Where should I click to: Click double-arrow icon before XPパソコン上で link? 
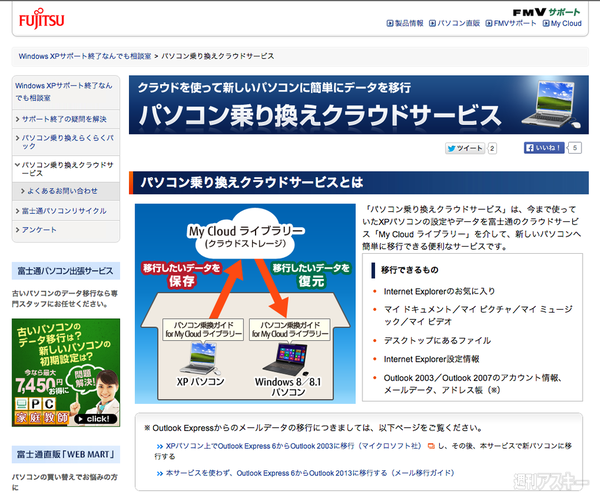pos(160,446)
